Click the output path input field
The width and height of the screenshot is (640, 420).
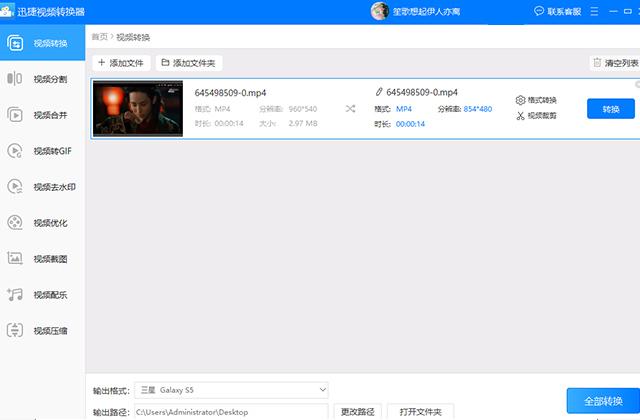point(231,411)
